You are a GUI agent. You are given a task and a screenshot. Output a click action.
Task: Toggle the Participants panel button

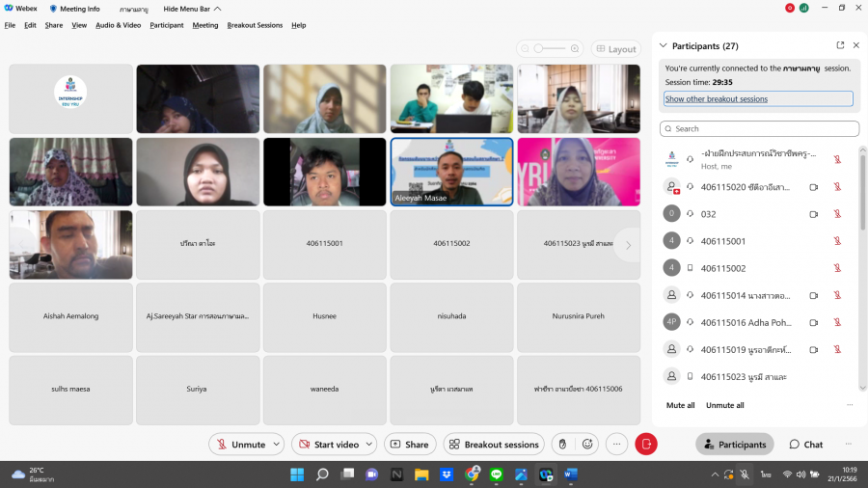tap(735, 445)
